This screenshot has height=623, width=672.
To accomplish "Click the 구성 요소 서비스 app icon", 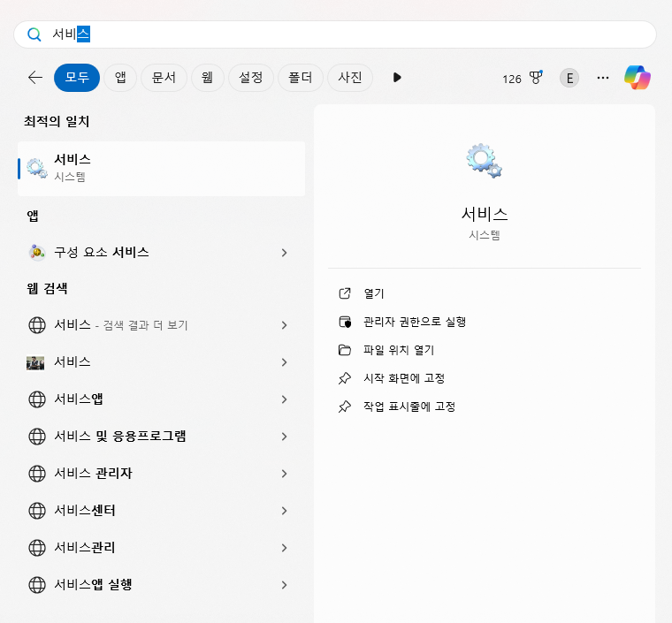I will click(37, 253).
